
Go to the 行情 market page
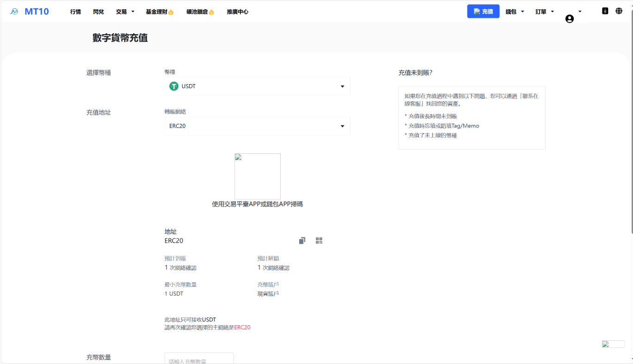coord(75,12)
